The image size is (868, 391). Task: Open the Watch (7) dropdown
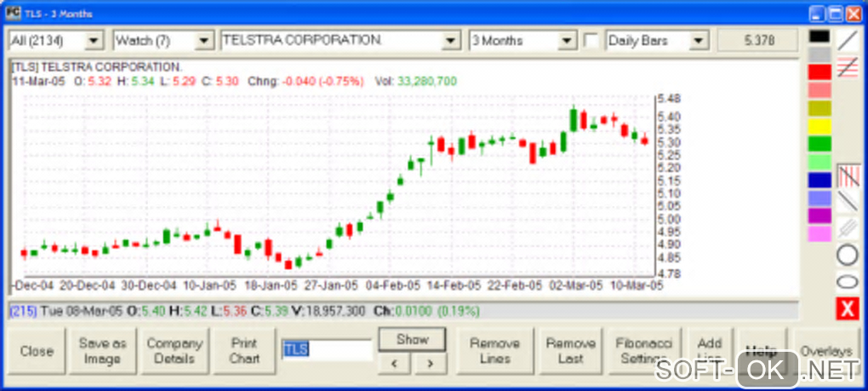click(x=205, y=40)
